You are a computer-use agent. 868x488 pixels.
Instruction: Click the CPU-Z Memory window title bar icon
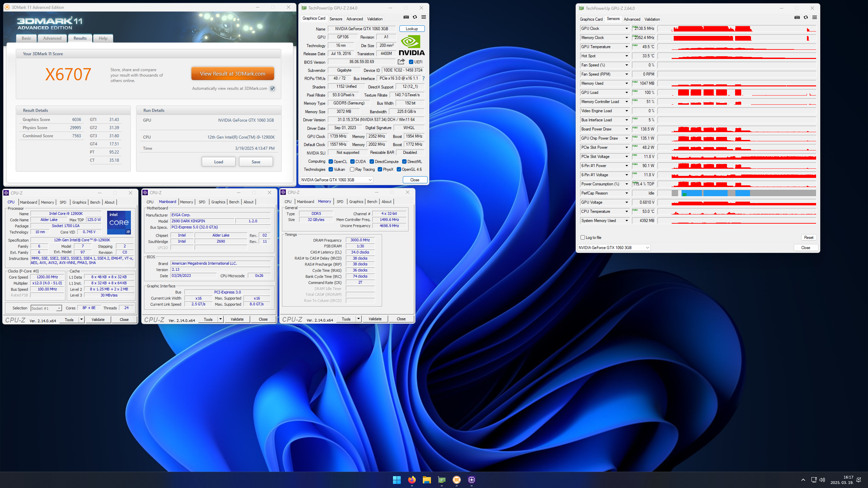[x=283, y=192]
